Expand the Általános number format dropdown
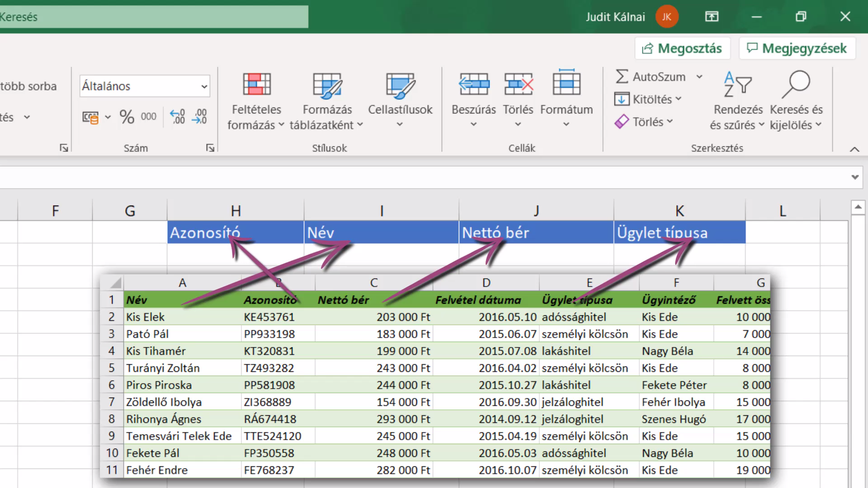 [x=204, y=86]
